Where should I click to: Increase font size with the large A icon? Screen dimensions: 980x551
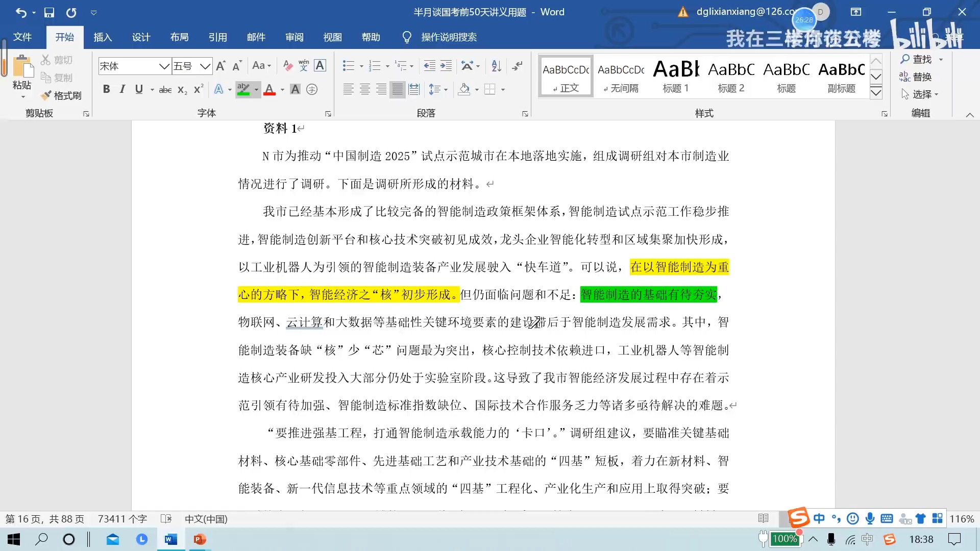[220, 66]
